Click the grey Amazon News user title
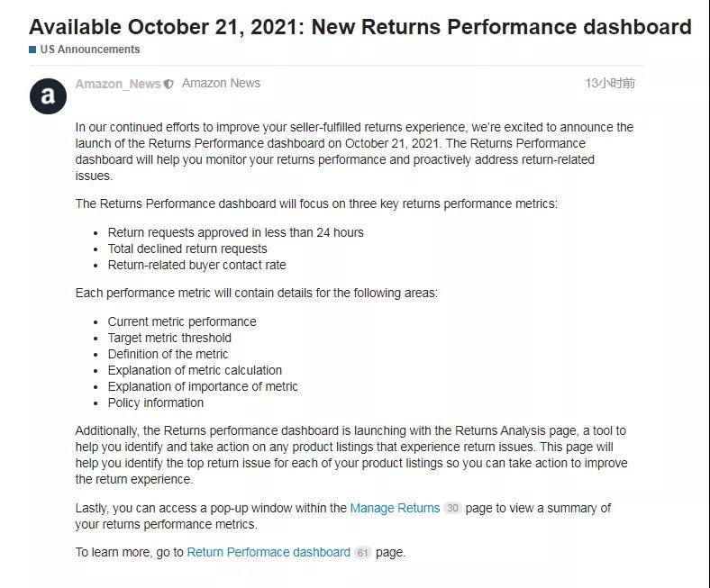The height and width of the screenshot is (588, 710). click(x=221, y=83)
